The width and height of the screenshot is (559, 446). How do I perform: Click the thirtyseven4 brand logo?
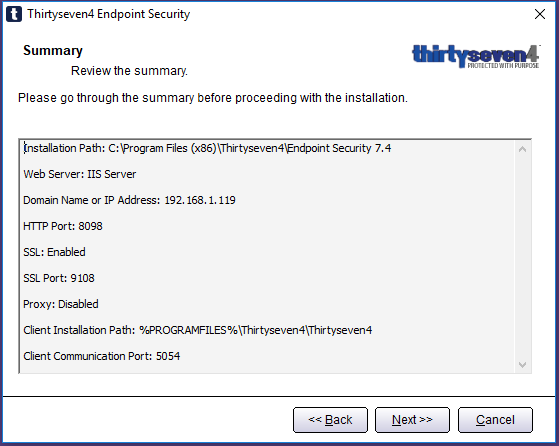476,56
